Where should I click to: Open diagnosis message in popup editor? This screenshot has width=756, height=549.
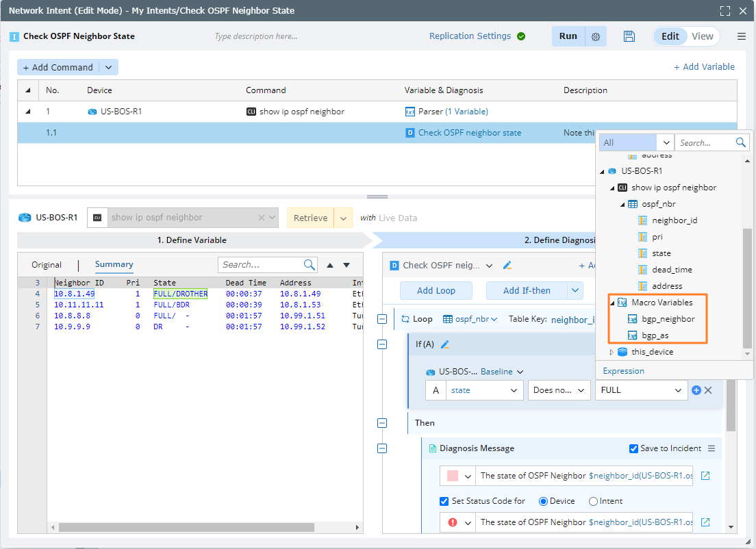(705, 476)
